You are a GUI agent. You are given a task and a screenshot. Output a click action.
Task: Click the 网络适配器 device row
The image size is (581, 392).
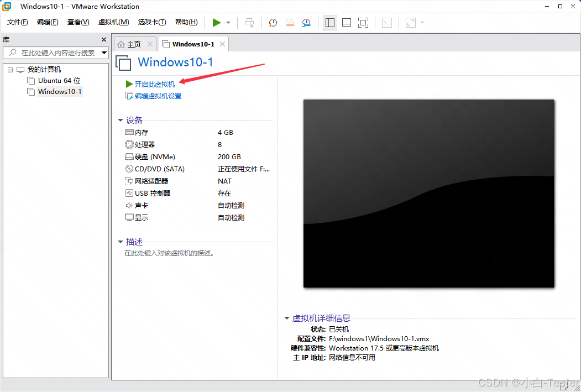[x=198, y=181]
